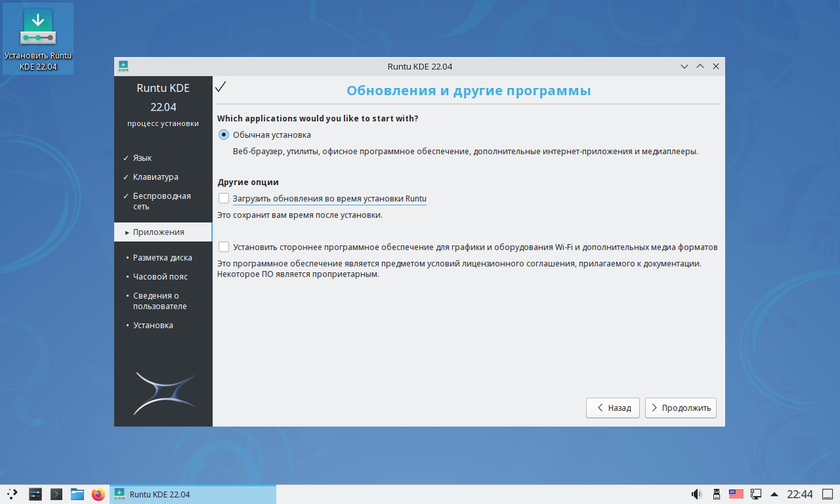Viewport: 840px width, 504px height.
Task: Click the Другие опции label
Action: coord(248,182)
